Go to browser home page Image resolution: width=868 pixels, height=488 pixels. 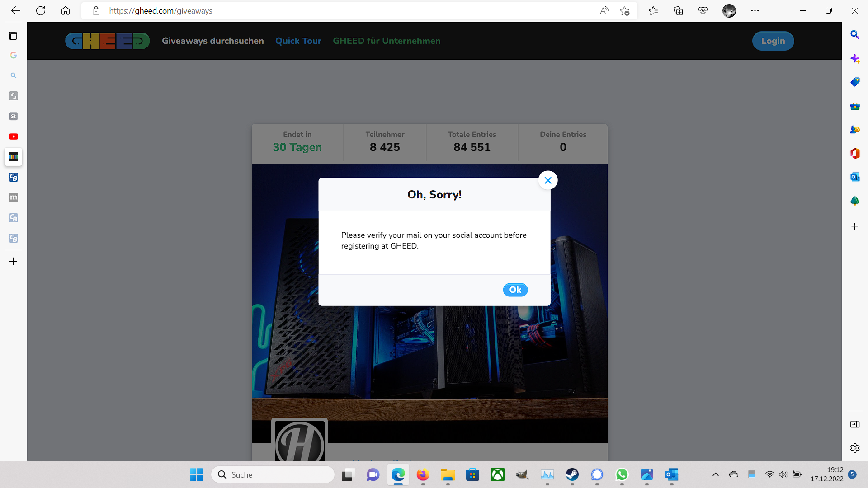66,10
